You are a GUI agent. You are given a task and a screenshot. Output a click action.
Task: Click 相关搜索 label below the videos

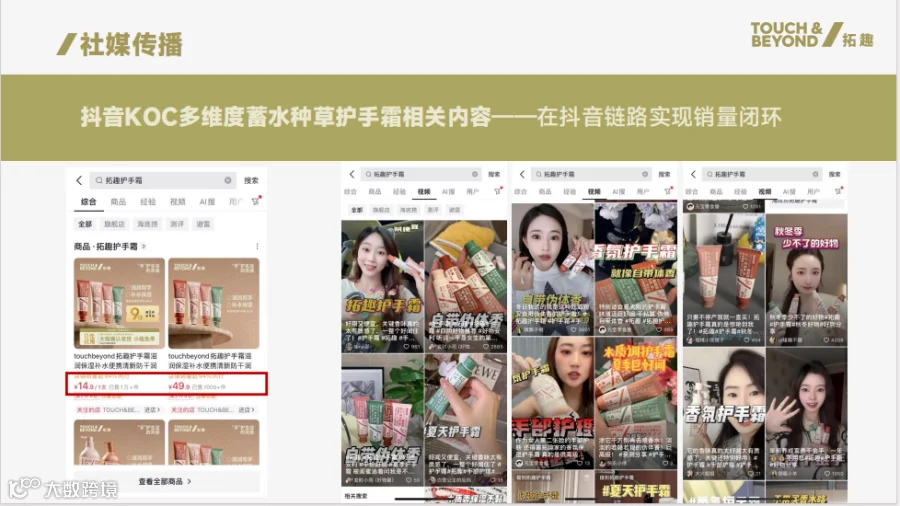coord(356,496)
